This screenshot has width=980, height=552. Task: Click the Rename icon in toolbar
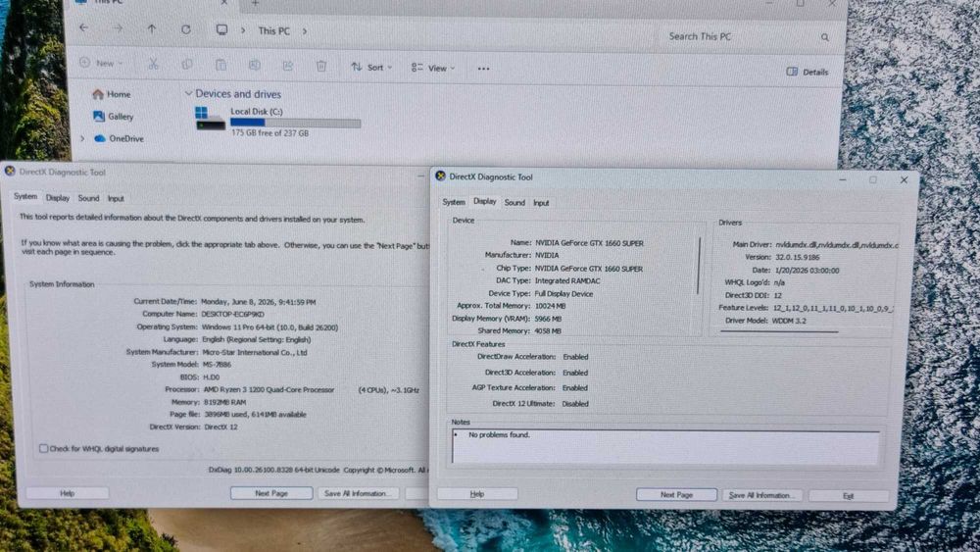[255, 65]
